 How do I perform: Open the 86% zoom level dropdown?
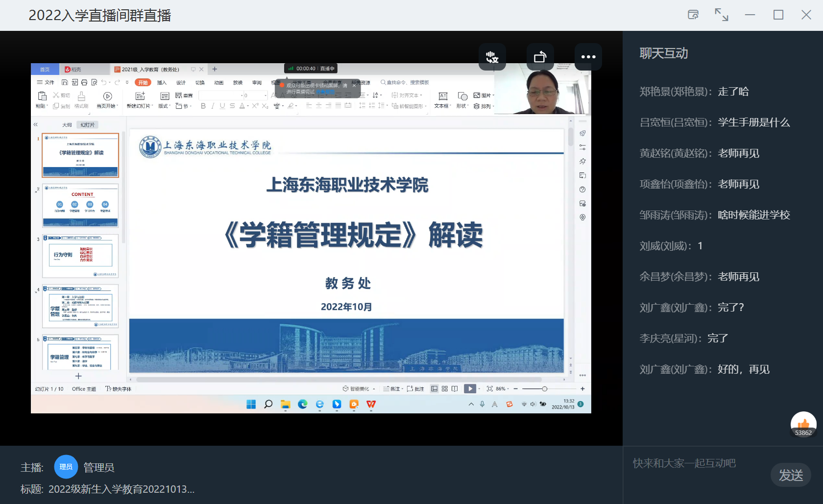tap(502, 388)
